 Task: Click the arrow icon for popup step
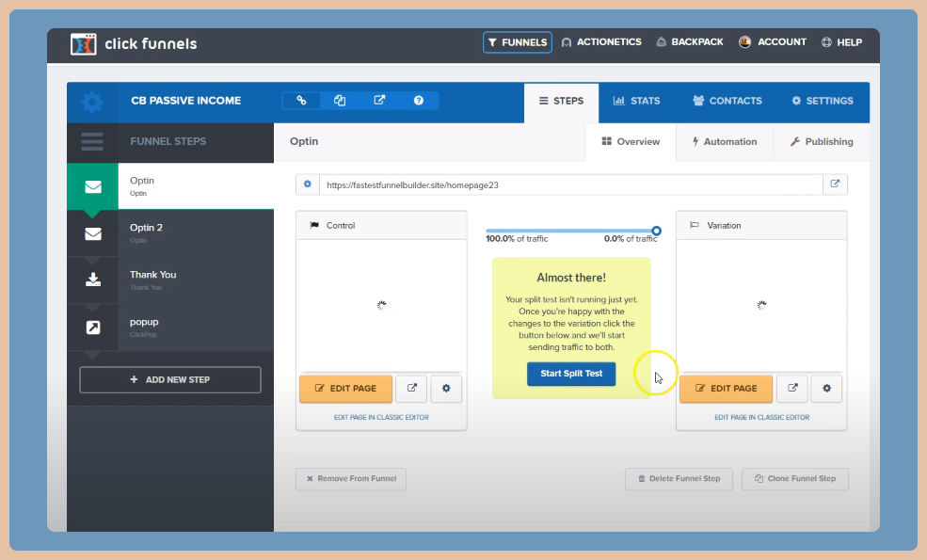93,328
